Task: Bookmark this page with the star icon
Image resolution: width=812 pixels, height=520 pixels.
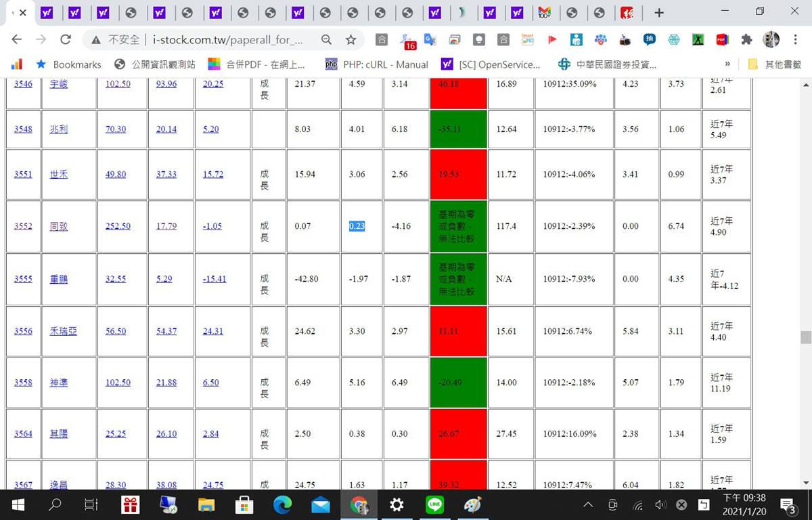Action: pos(351,40)
